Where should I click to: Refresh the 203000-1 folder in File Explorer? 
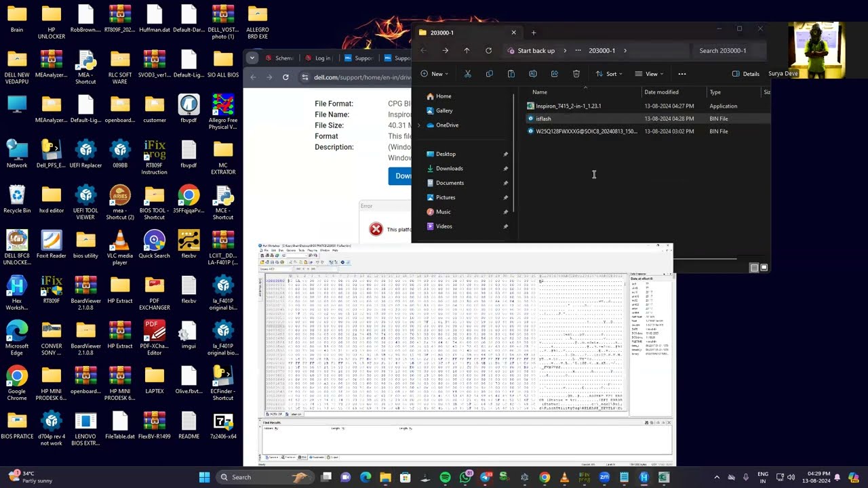(488, 50)
